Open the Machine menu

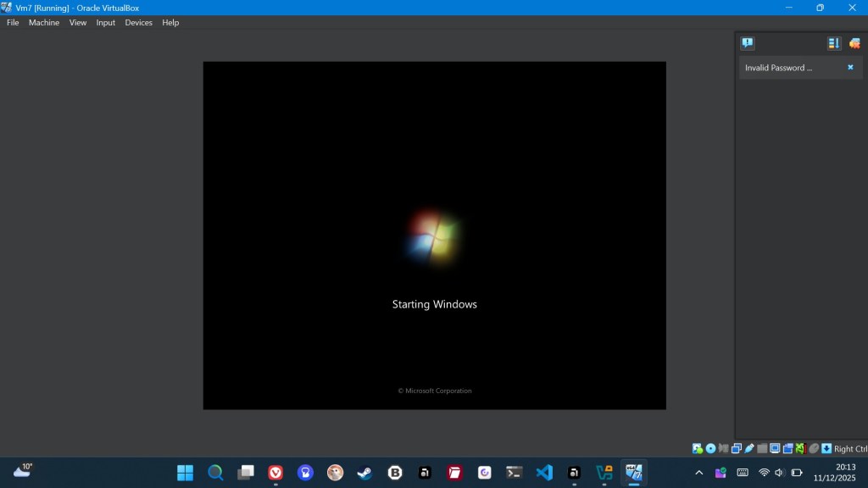(x=44, y=23)
